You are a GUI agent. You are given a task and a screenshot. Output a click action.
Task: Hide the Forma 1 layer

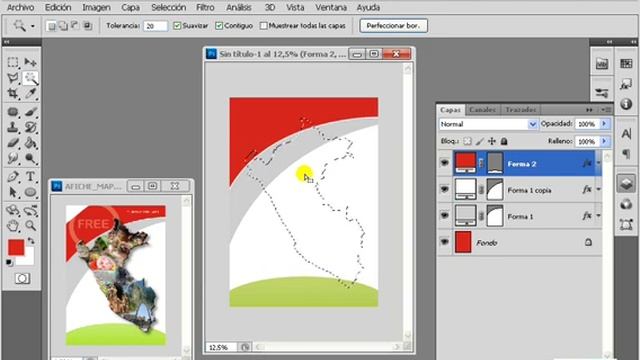(x=444, y=216)
